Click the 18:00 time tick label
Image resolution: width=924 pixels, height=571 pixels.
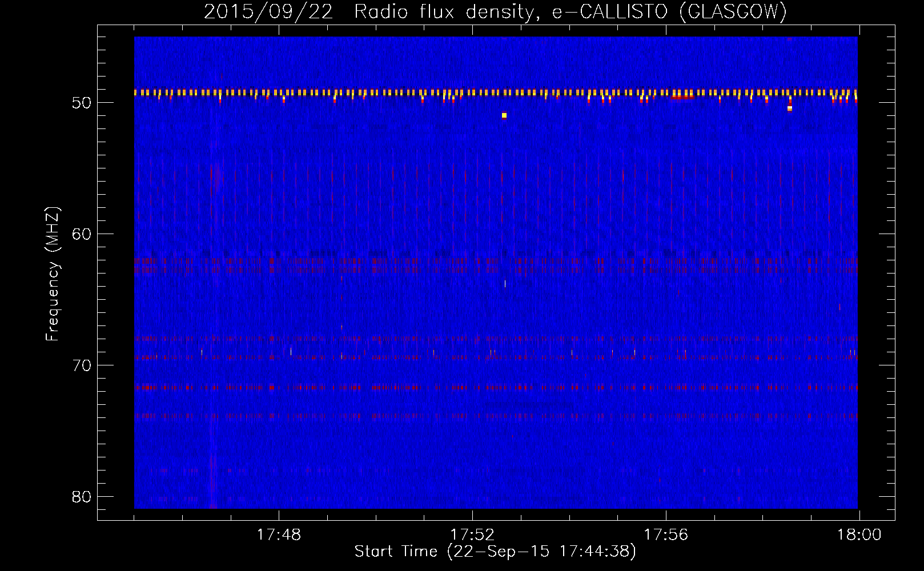(x=859, y=535)
